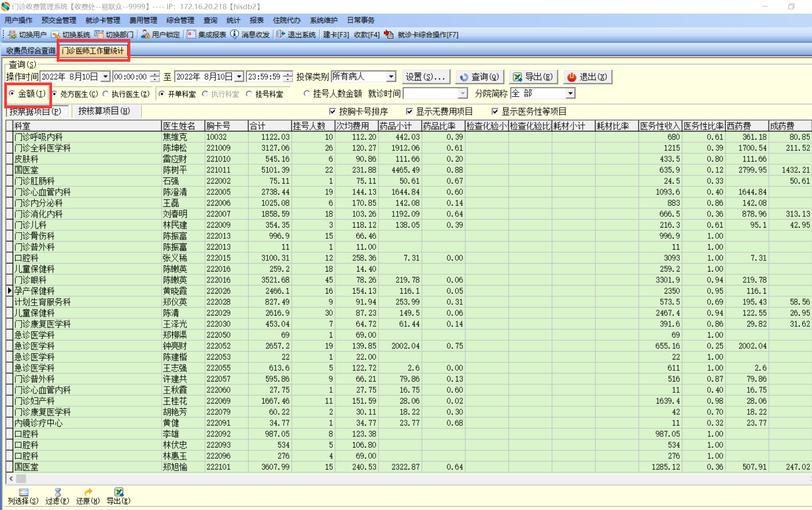The width and height of the screenshot is (812, 510).
Task: Click the 切换系统 toolbar icon
Action: [x=56, y=35]
